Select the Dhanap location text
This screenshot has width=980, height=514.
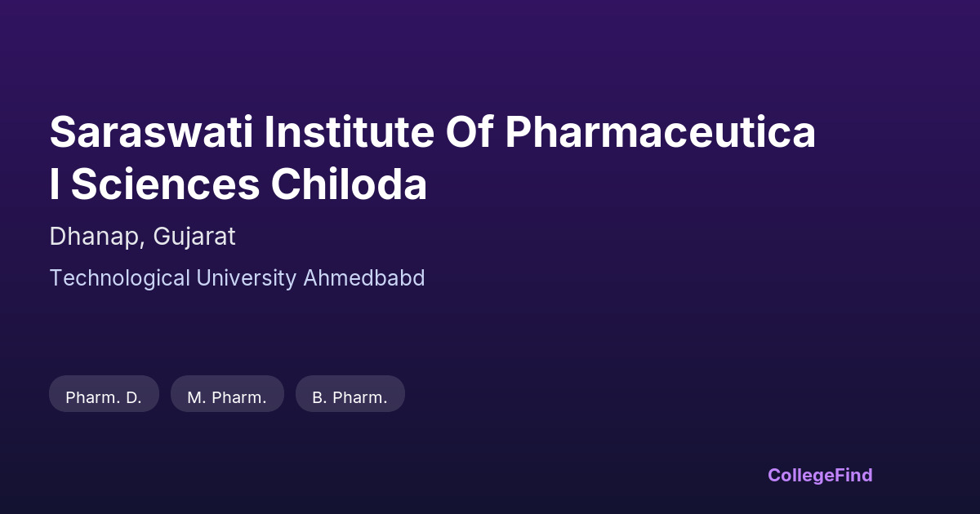(x=86, y=237)
